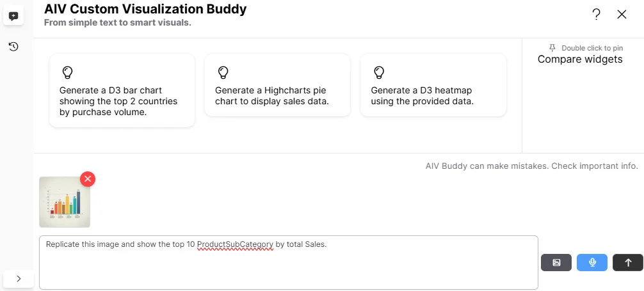Send the prompt with arrow button

(x=628, y=262)
